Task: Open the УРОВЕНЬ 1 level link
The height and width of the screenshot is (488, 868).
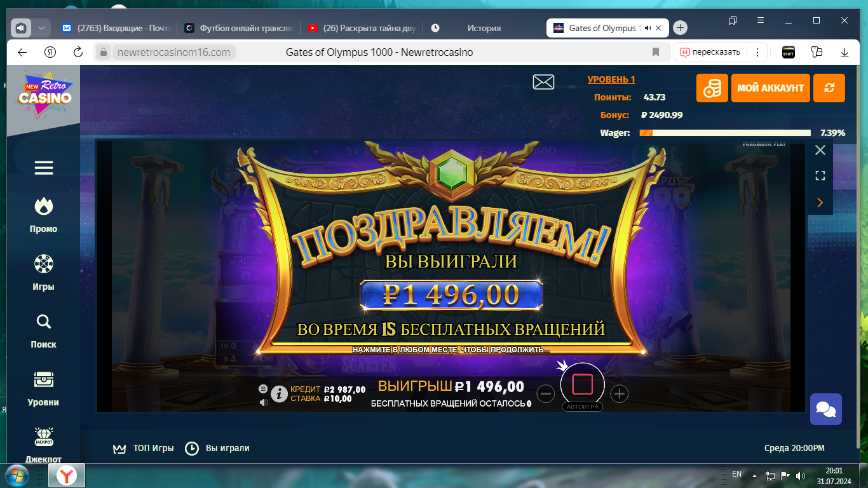Action: tap(611, 79)
